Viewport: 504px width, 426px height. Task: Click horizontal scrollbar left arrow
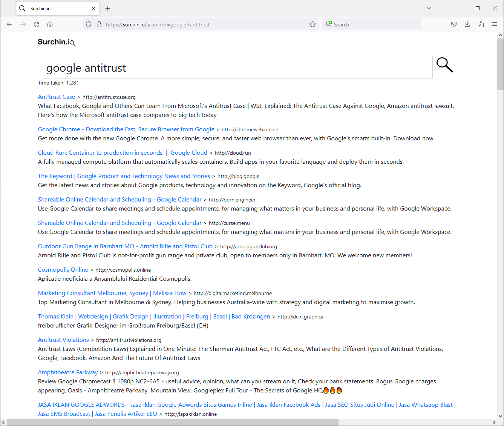coord(3,423)
